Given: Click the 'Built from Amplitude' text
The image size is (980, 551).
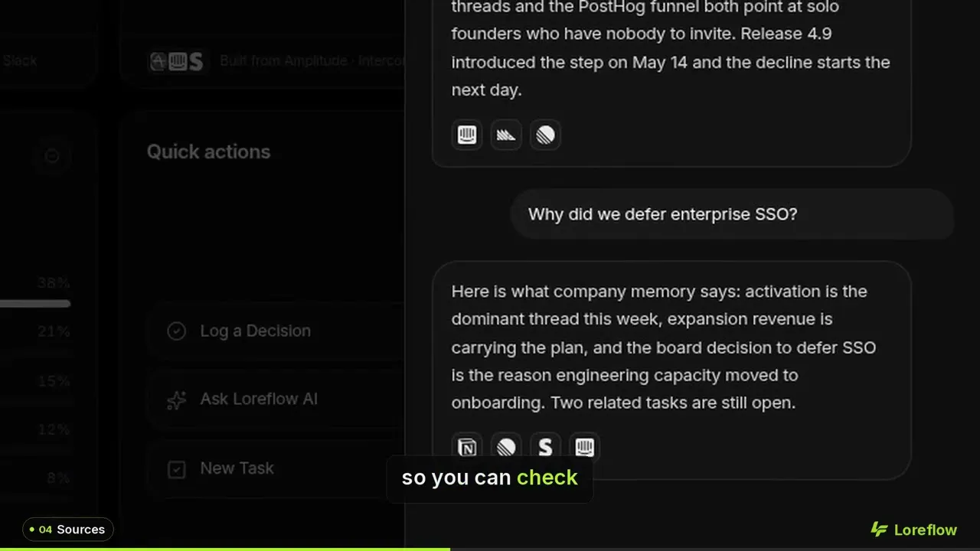Looking at the screenshot, I should [x=312, y=61].
